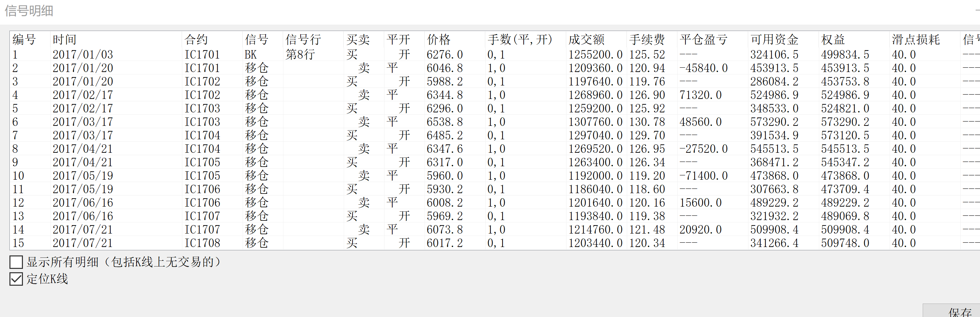Click the 时间 column header
Image resolution: width=980 pixels, height=317 pixels.
pos(64,39)
